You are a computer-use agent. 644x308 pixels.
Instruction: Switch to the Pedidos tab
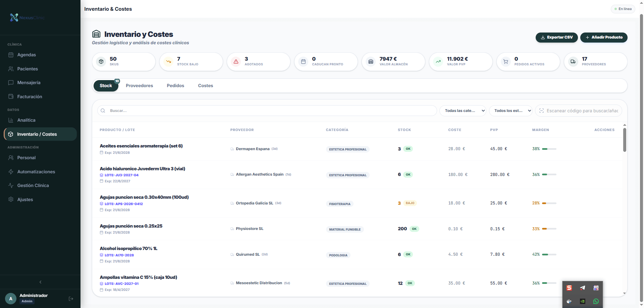(x=175, y=86)
